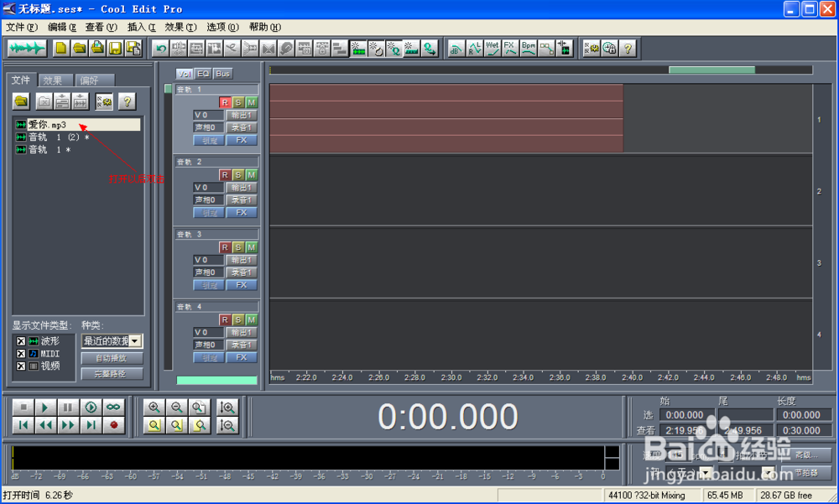
Task: Start playback with the Play button
Action: [x=45, y=408]
